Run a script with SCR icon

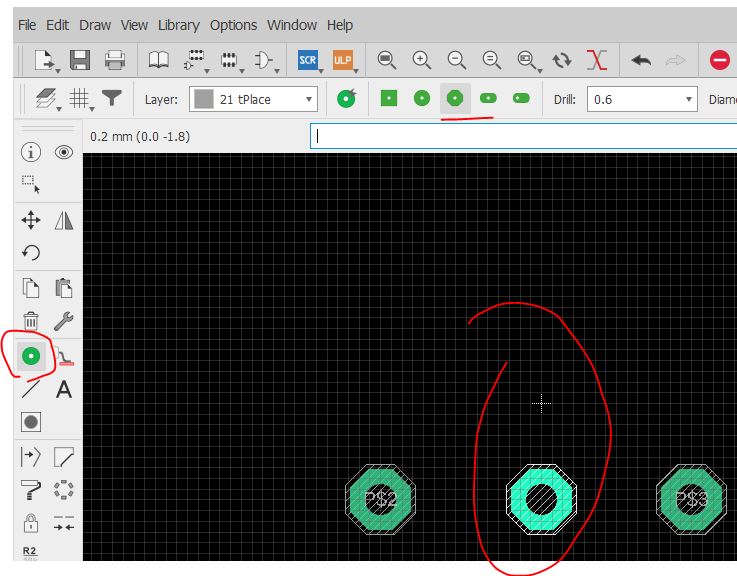(308, 60)
